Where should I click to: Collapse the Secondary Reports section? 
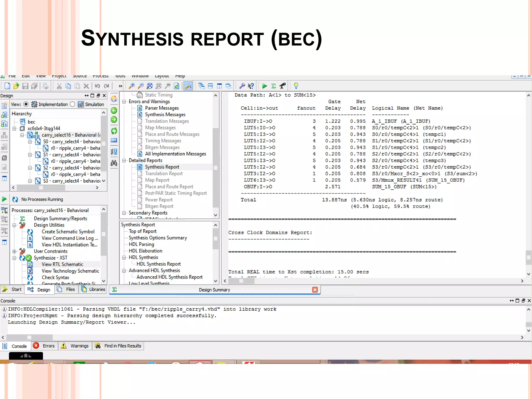tap(124, 213)
